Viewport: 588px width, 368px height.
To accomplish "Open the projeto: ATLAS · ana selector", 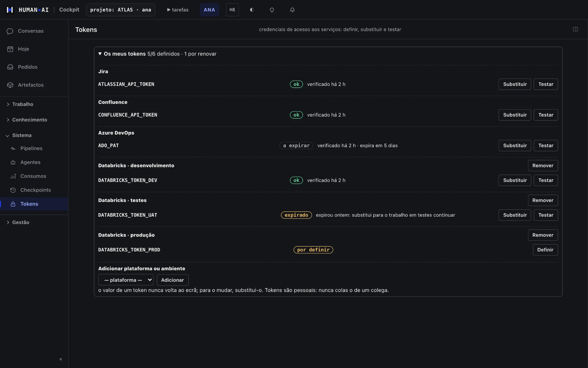I will coord(121,10).
